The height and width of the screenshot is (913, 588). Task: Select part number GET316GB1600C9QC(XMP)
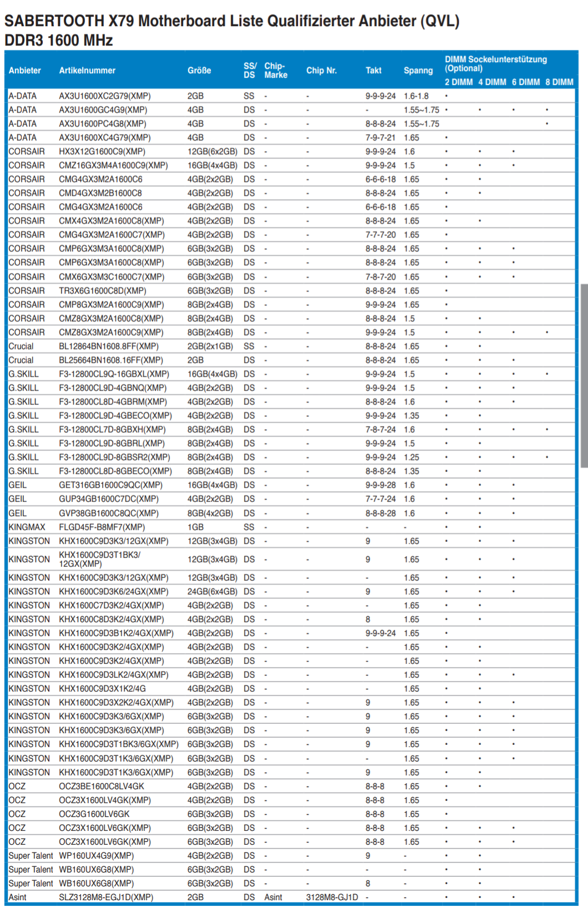click(x=111, y=485)
